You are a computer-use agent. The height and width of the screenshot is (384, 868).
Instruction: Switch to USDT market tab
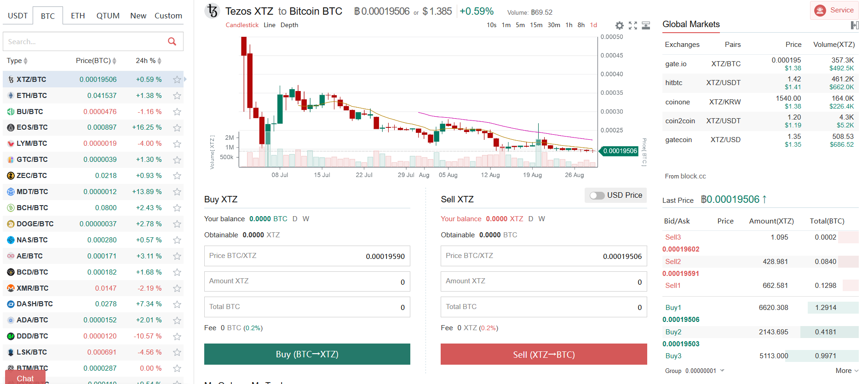coord(18,16)
